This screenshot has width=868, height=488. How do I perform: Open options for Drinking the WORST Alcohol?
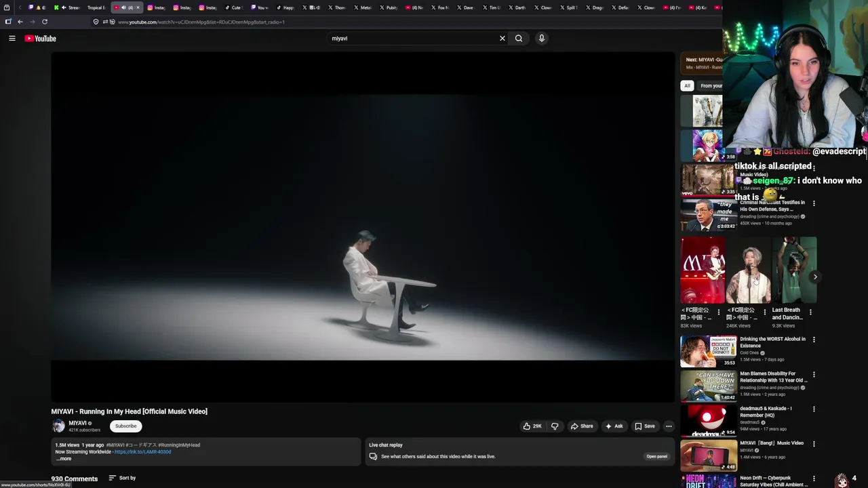[814, 340]
